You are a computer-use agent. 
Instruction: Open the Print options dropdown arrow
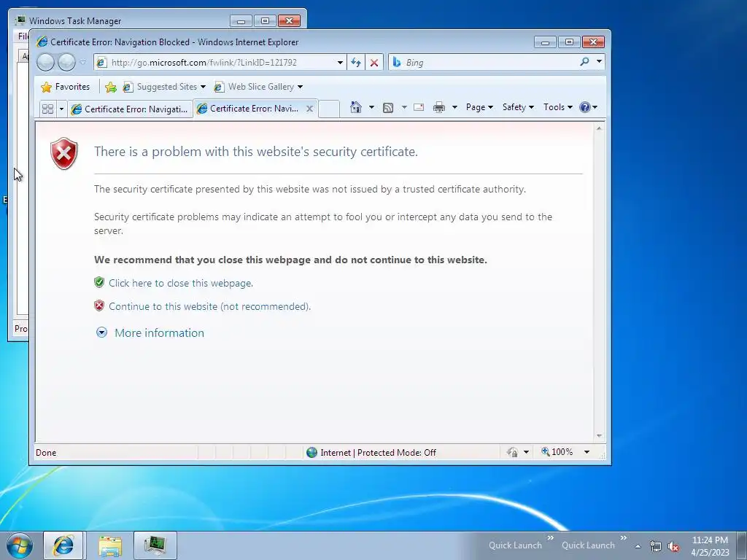coord(454,107)
